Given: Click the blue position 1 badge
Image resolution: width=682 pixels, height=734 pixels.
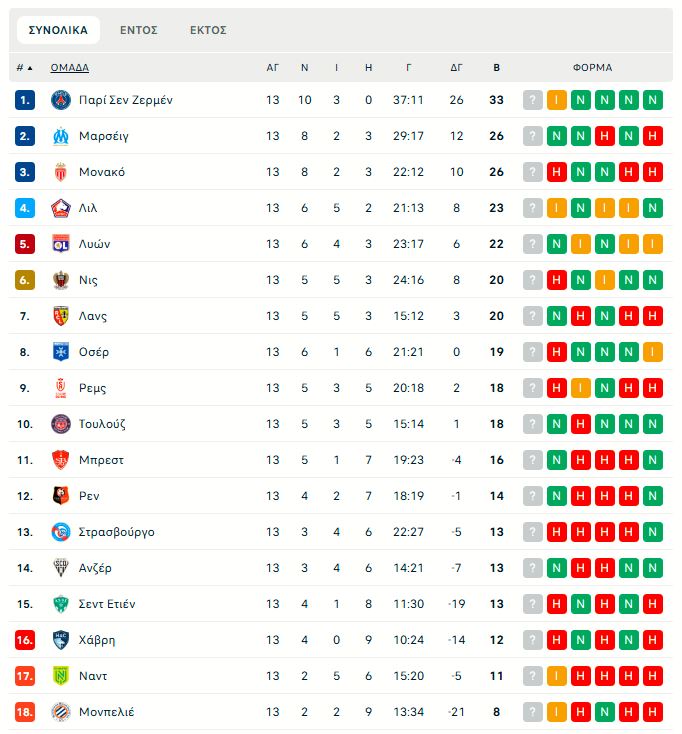Looking at the screenshot, I should pyautogui.click(x=25, y=100).
